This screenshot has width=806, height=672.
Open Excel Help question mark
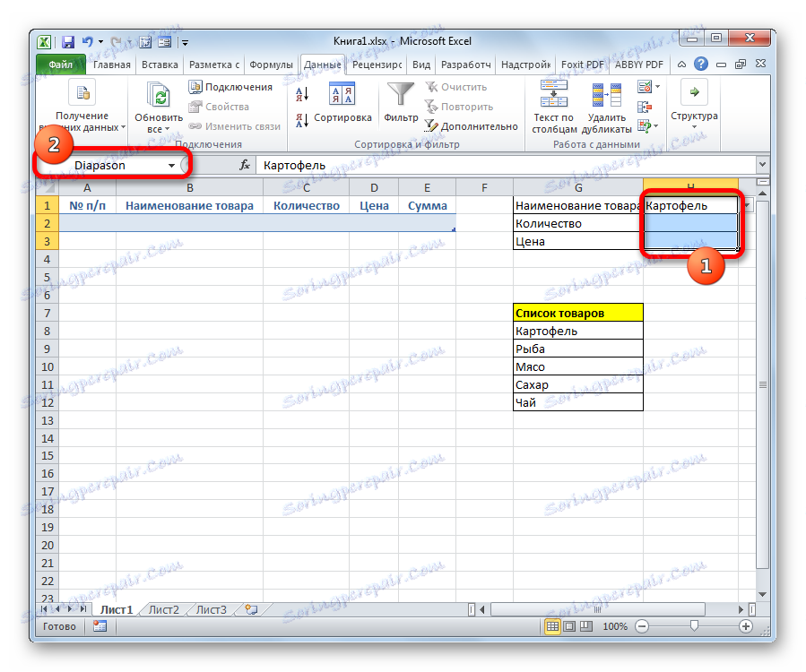point(700,65)
